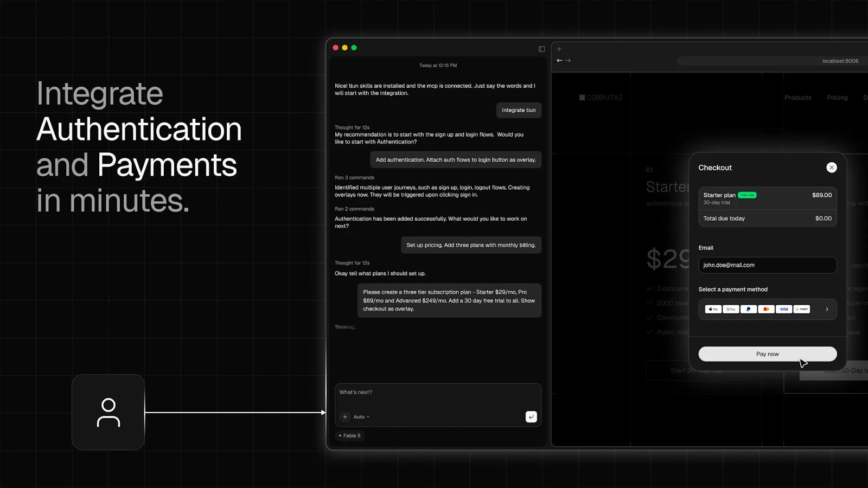Click the COMPUTAI logo
The image size is (868, 488).
click(601, 98)
